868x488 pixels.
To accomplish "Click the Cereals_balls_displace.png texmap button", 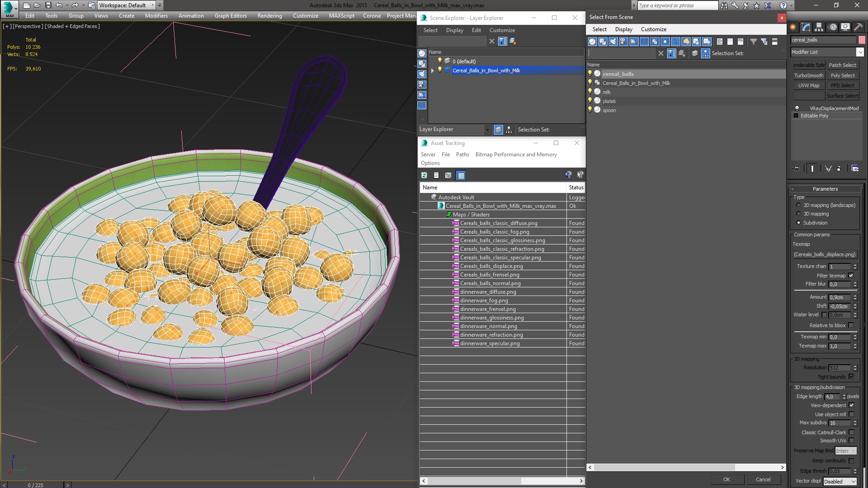I will pos(825,254).
